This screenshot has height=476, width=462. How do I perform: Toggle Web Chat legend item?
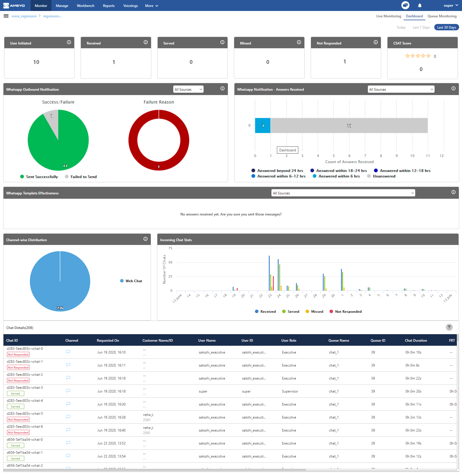131,281
